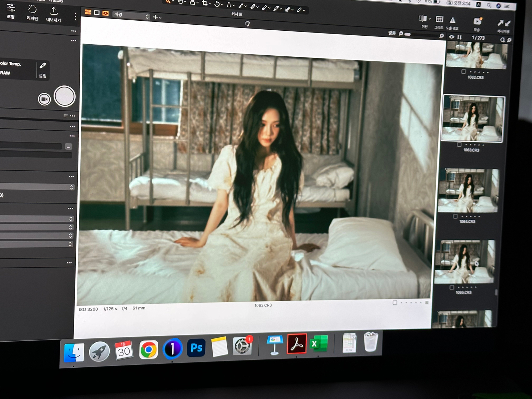The width and height of the screenshot is (532, 399).
Task: Click the viewer zoom-out magnifier
Action: click(401, 34)
